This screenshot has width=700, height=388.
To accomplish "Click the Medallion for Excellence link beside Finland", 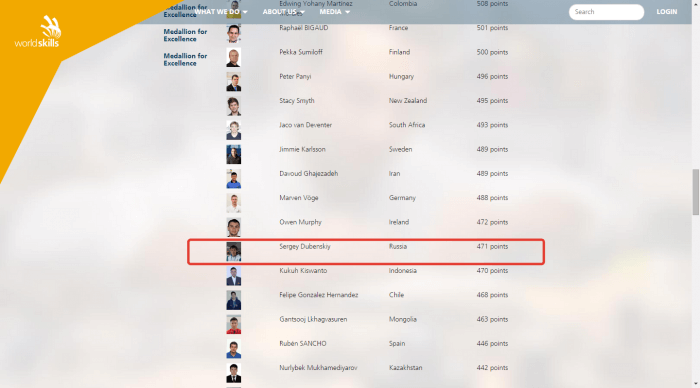I will [185, 59].
